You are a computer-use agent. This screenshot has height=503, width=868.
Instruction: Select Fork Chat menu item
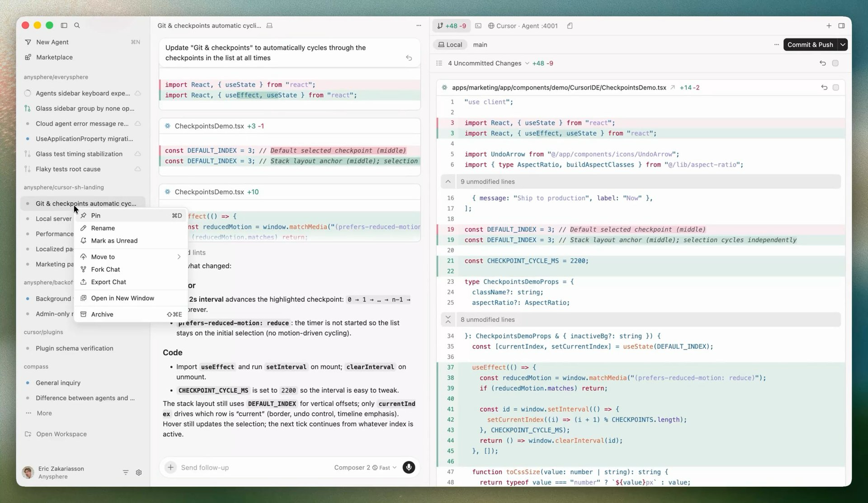click(131, 269)
